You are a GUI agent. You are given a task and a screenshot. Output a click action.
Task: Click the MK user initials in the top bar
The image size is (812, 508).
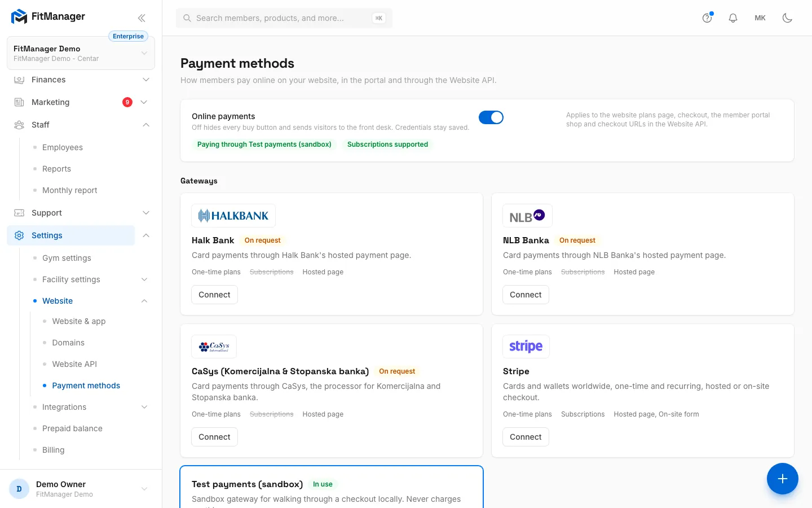pyautogui.click(x=760, y=18)
